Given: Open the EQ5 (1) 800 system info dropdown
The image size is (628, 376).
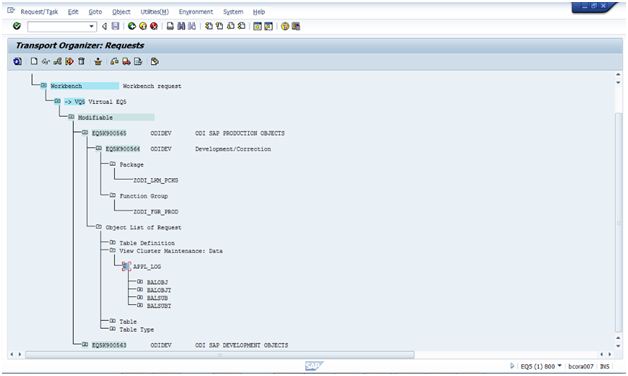Looking at the screenshot, I should [x=560, y=366].
